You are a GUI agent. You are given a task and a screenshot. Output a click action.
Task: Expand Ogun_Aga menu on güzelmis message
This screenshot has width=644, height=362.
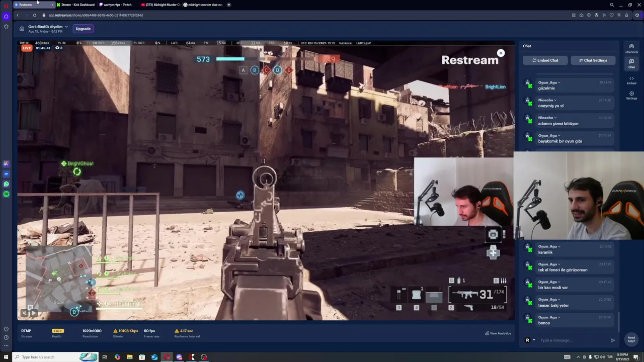pos(559,82)
